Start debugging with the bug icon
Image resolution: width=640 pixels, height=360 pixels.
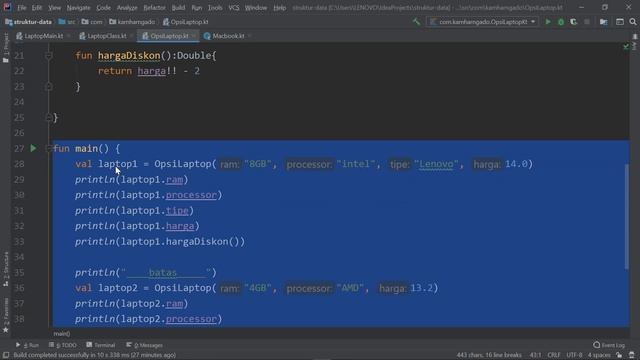click(x=561, y=22)
